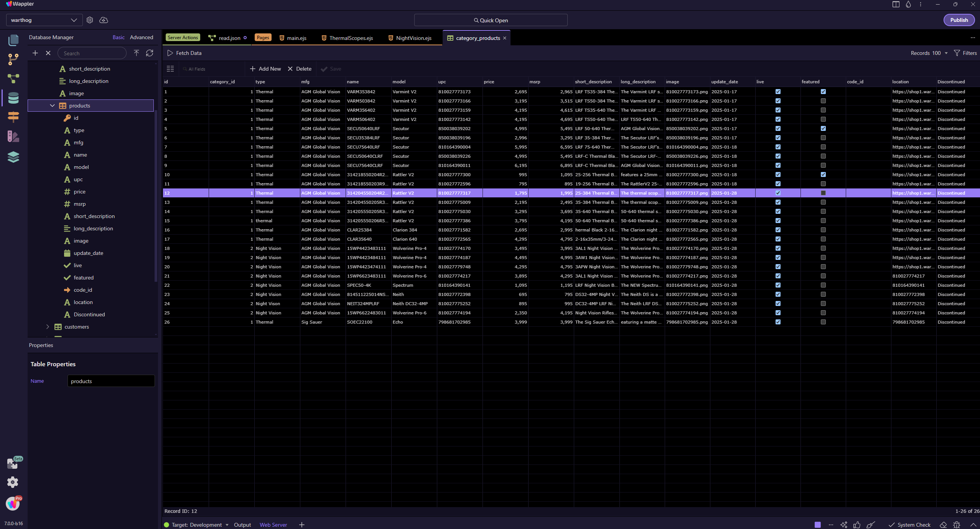Viewport: 980px width, 529px height.
Task: Click the Quick Open search box
Action: pyautogui.click(x=491, y=20)
